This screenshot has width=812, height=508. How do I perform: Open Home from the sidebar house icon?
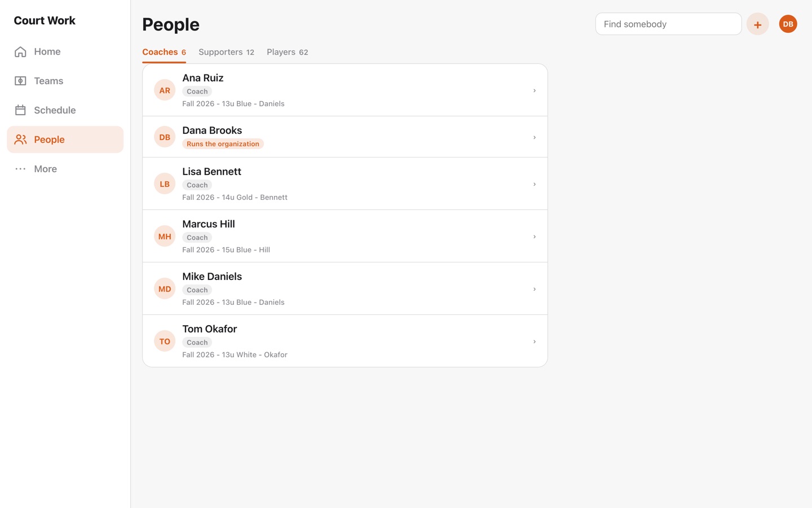coord(20,51)
